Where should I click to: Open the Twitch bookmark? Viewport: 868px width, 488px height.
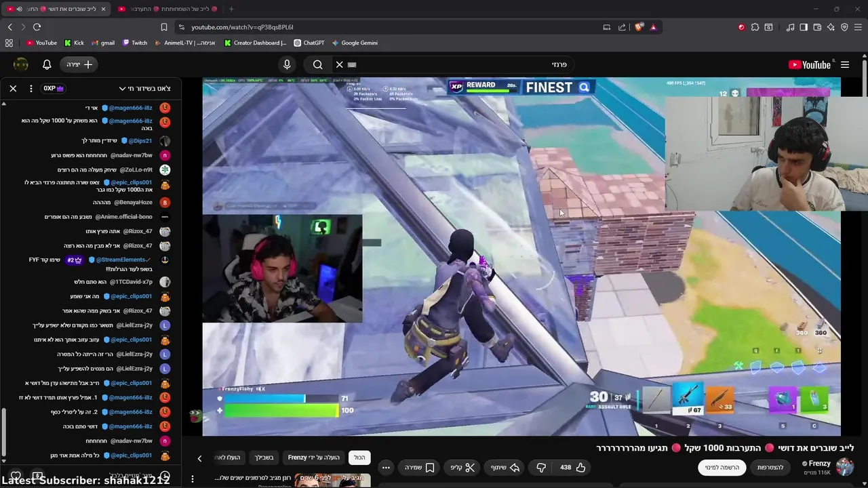(x=135, y=43)
